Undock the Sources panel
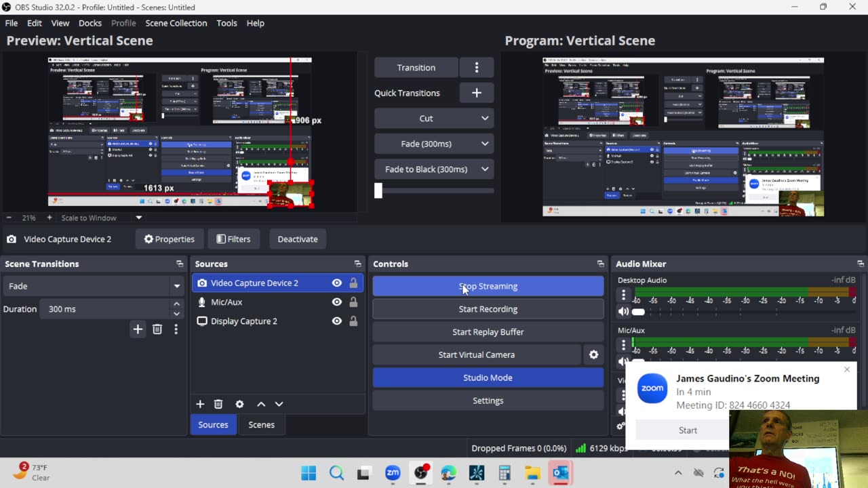 point(357,264)
